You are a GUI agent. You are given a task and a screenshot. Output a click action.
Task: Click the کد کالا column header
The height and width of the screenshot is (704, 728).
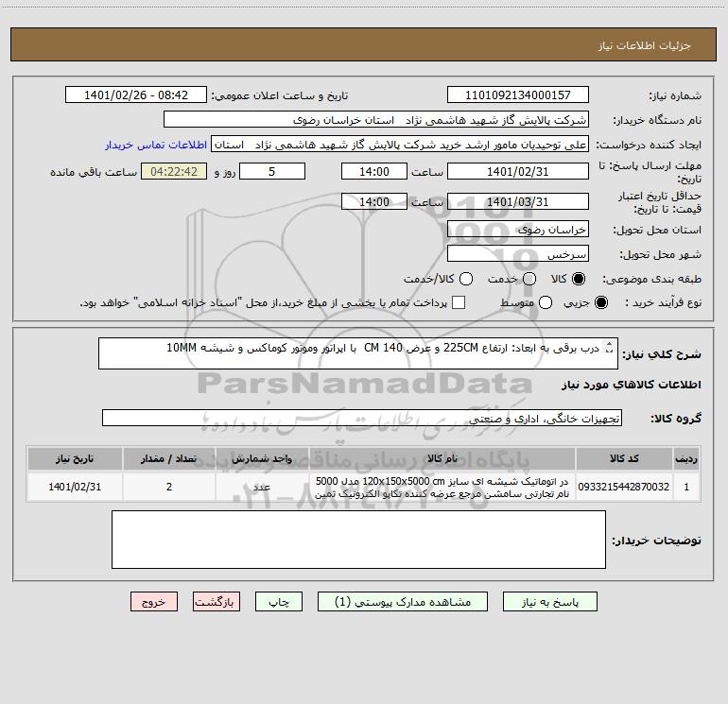point(627,459)
